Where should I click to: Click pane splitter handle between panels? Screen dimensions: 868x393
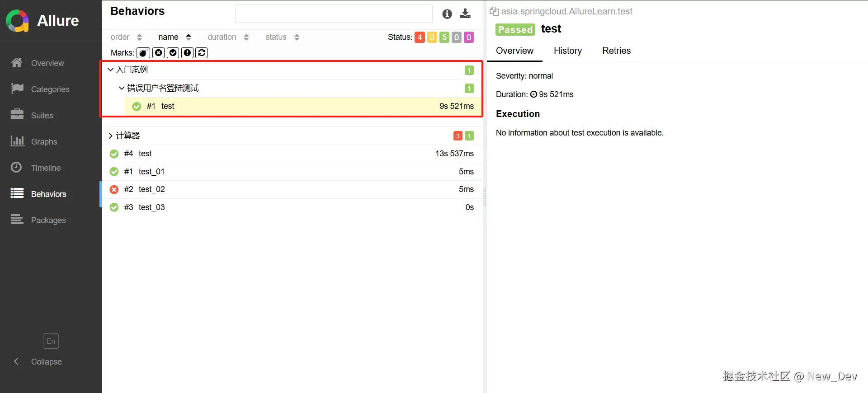[485, 197]
